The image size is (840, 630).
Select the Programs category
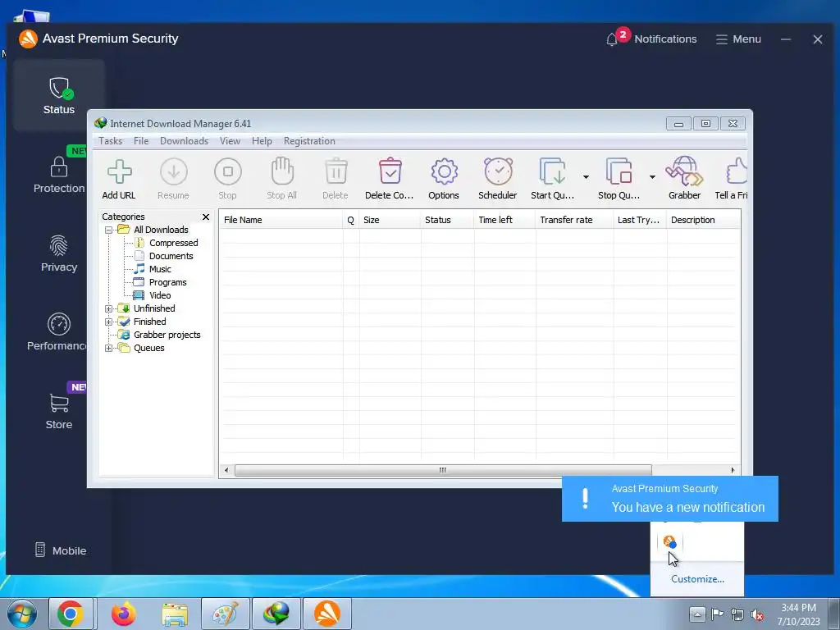tap(167, 282)
